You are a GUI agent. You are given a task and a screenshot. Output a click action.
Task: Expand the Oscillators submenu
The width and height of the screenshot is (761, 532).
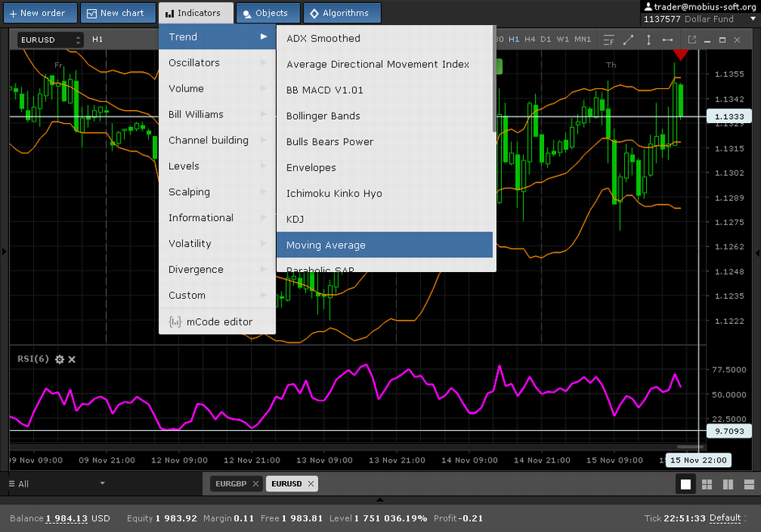click(x=217, y=62)
